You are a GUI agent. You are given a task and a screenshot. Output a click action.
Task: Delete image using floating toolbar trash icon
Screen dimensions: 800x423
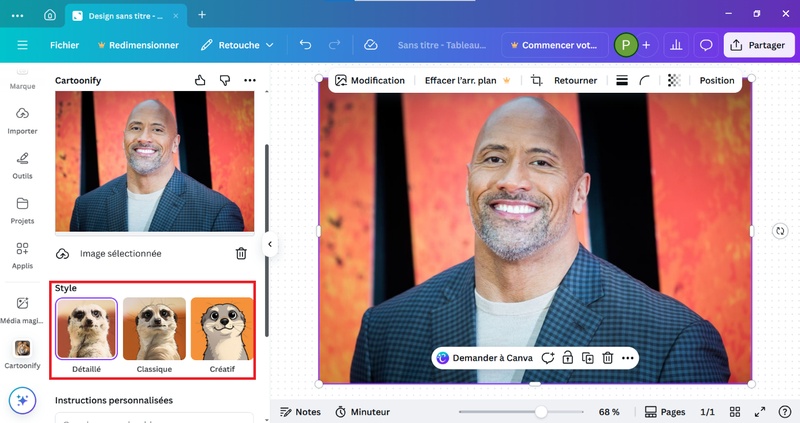tap(607, 358)
